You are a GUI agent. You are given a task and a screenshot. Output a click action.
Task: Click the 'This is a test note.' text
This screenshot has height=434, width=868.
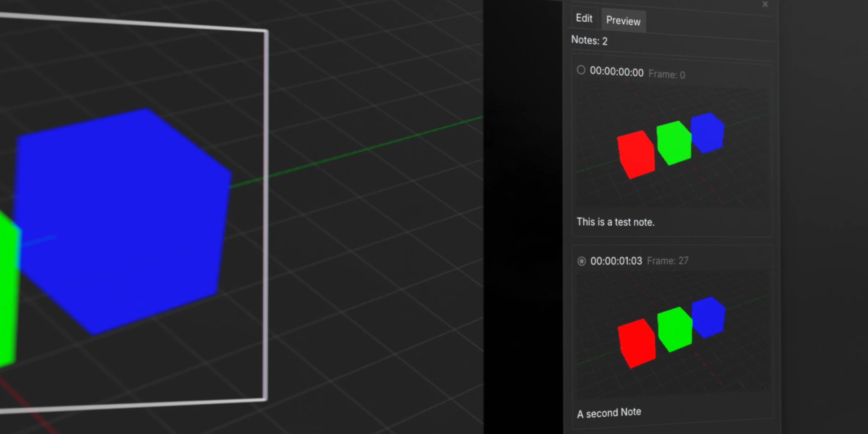pos(616,222)
